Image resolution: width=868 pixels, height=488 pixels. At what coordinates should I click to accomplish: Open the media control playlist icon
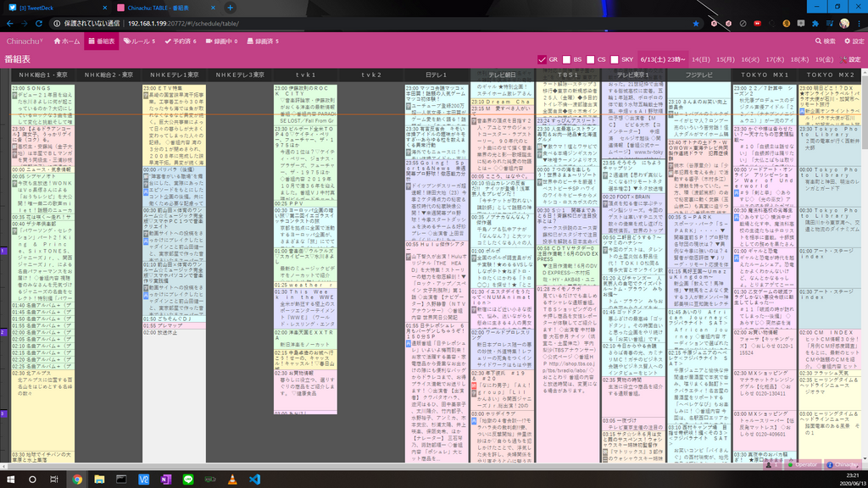coord(830,24)
